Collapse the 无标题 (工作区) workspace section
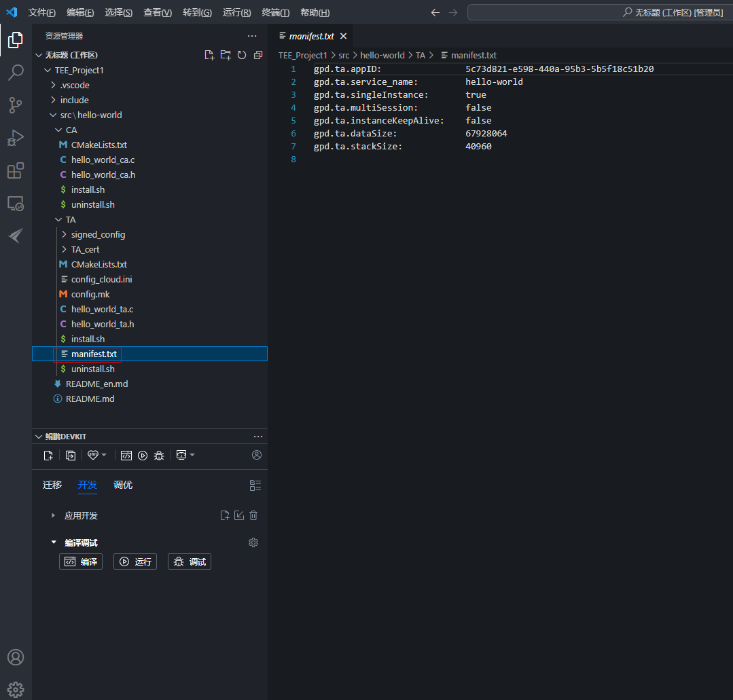This screenshot has width=733, height=700. tap(39, 55)
